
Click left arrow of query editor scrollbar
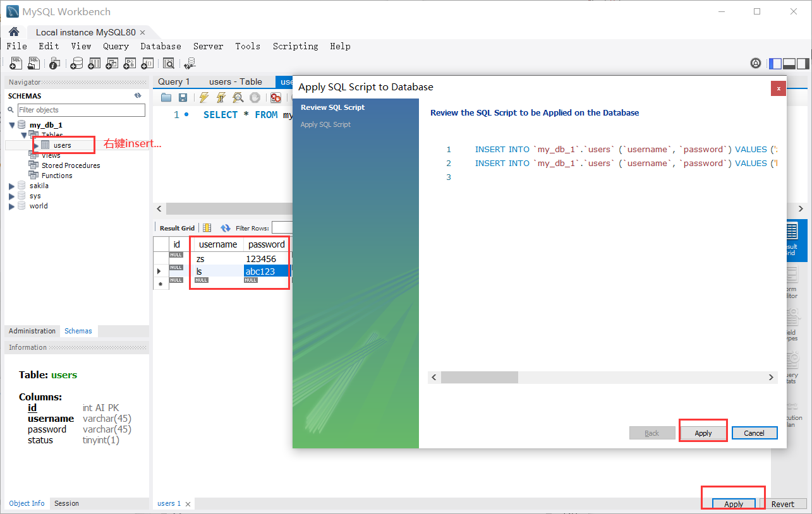[159, 208]
